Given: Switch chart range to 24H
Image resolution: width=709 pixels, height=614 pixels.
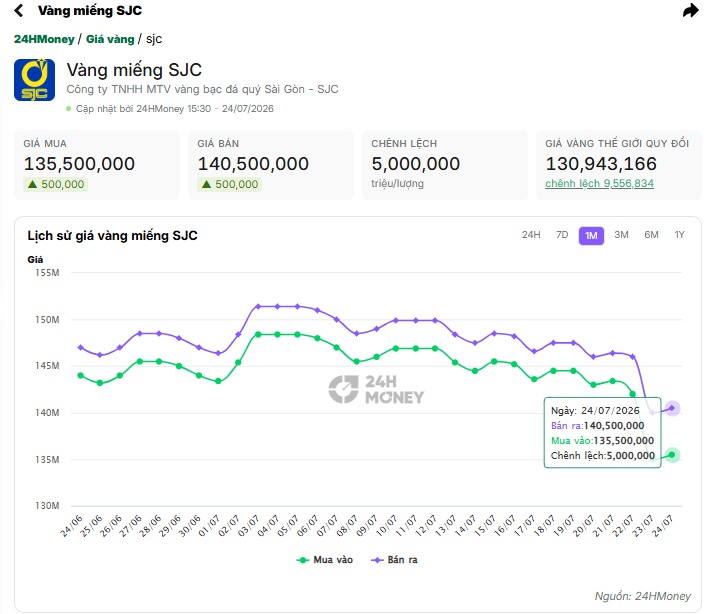Looking at the screenshot, I should (531, 235).
